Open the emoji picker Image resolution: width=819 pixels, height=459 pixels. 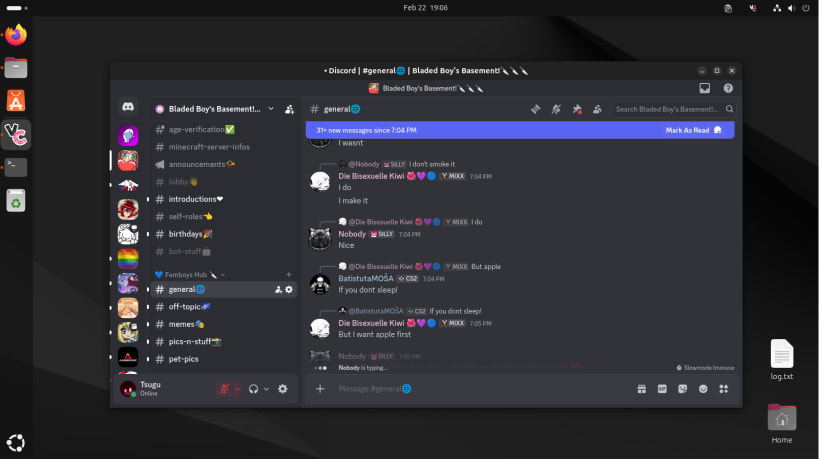click(x=703, y=389)
